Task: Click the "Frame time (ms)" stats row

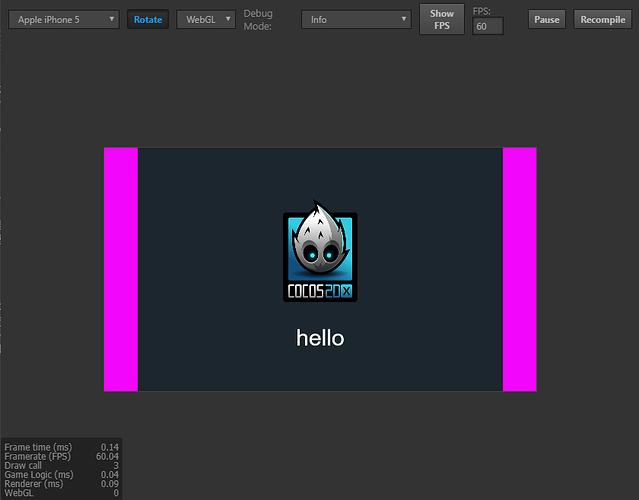Action: point(62,447)
